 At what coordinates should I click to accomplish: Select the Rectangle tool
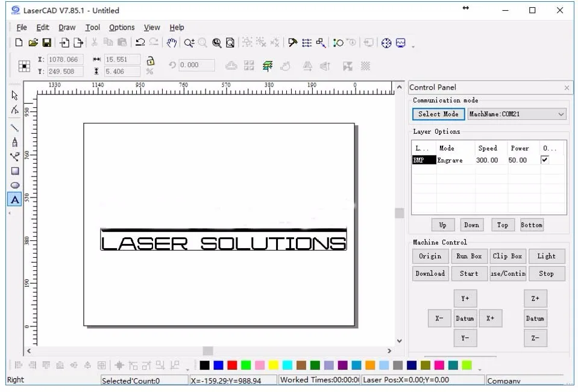coord(14,170)
